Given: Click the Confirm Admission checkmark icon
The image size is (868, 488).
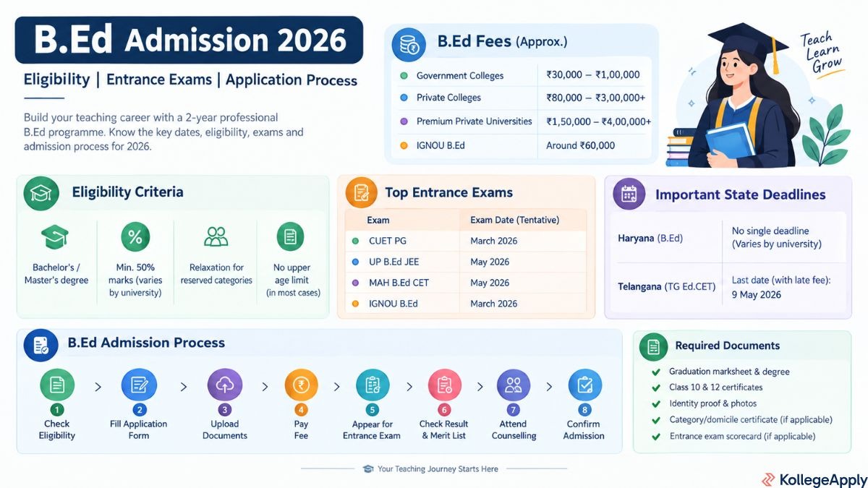Looking at the screenshot, I should 584,385.
